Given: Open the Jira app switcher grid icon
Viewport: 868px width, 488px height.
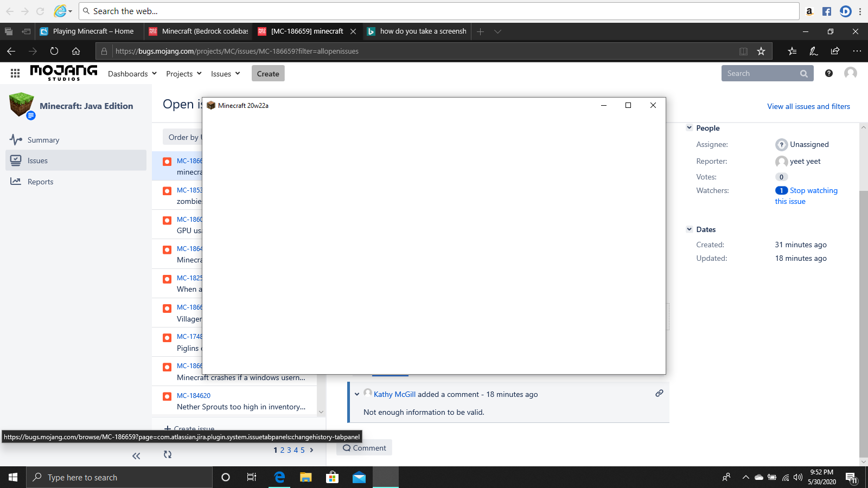Looking at the screenshot, I should [x=15, y=73].
